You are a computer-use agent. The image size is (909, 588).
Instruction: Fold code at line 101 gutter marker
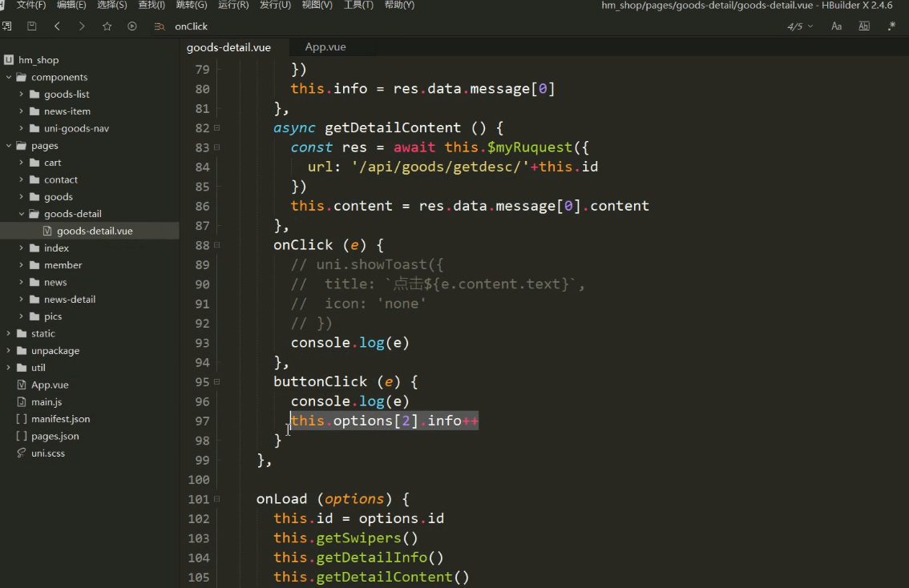tap(216, 499)
